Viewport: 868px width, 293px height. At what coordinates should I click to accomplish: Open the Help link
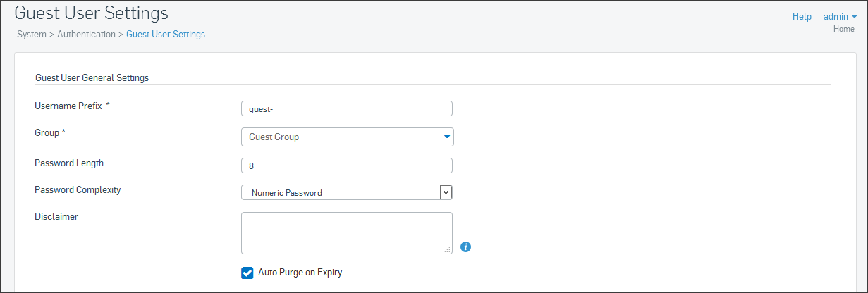point(802,16)
